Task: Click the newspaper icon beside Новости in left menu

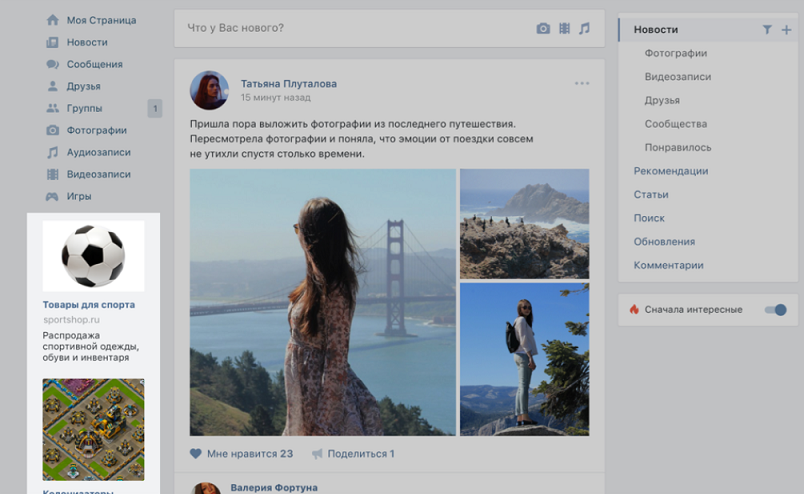Action: 52,42
